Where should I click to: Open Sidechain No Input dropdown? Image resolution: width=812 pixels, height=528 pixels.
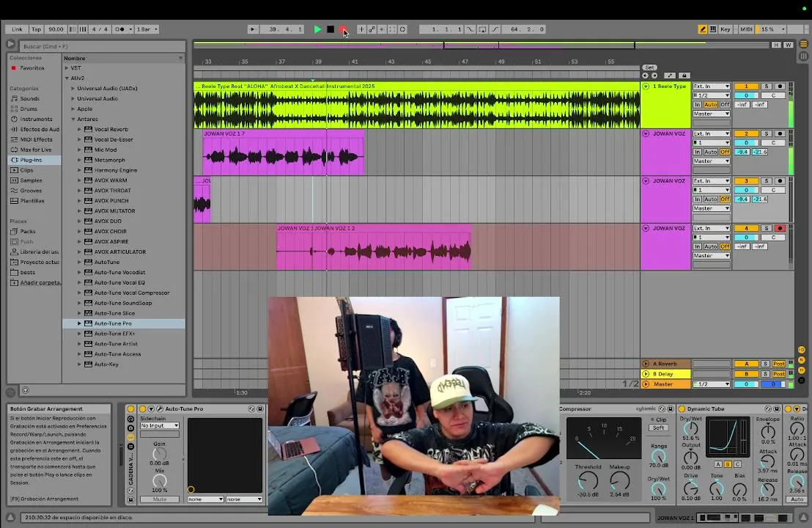(x=160, y=425)
